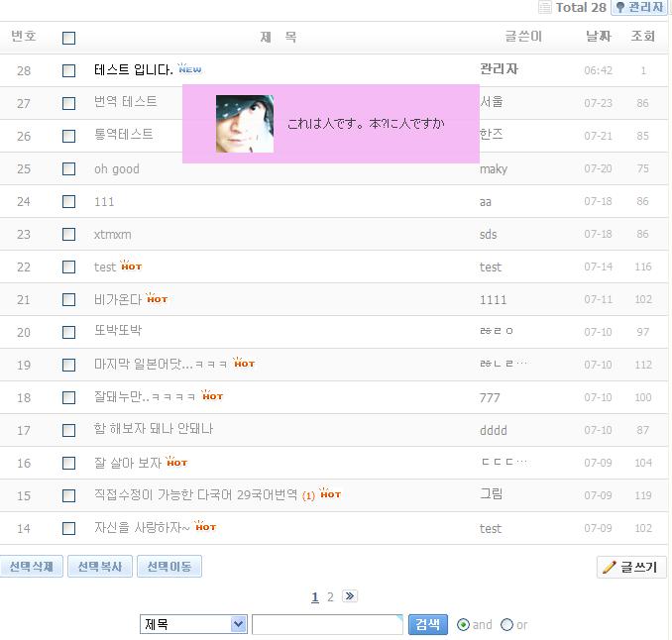
Task: Go to page 2
Action: [x=330, y=596]
